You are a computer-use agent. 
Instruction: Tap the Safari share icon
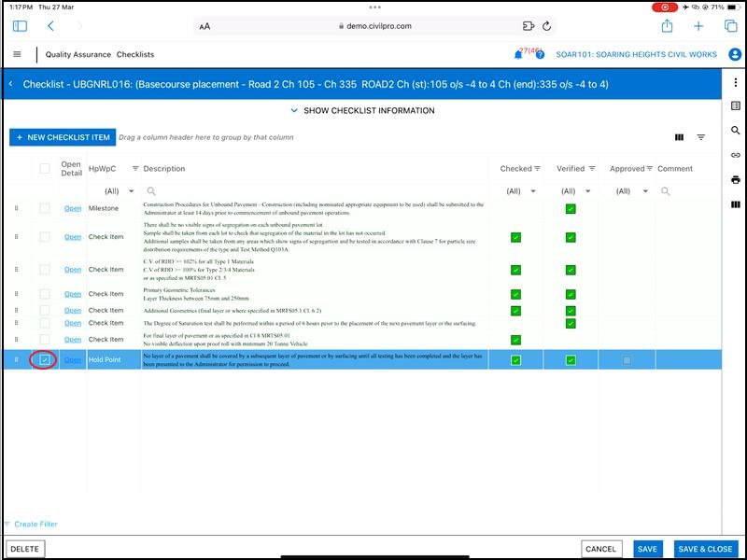coord(667,26)
